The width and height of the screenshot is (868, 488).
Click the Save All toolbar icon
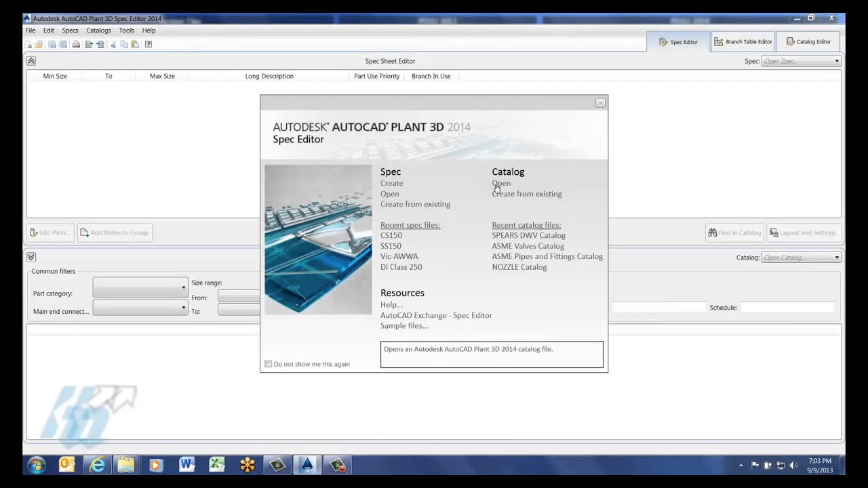pos(63,45)
